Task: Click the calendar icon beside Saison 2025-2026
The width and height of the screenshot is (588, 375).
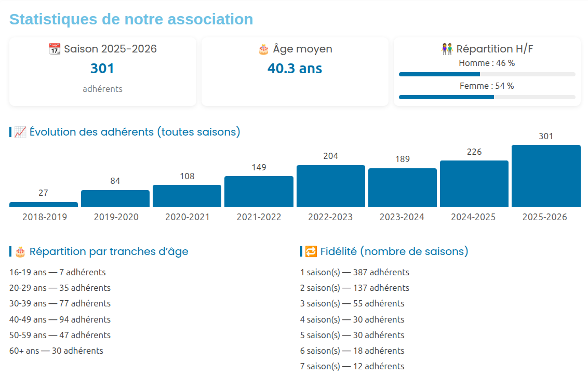Action: point(55,49)
